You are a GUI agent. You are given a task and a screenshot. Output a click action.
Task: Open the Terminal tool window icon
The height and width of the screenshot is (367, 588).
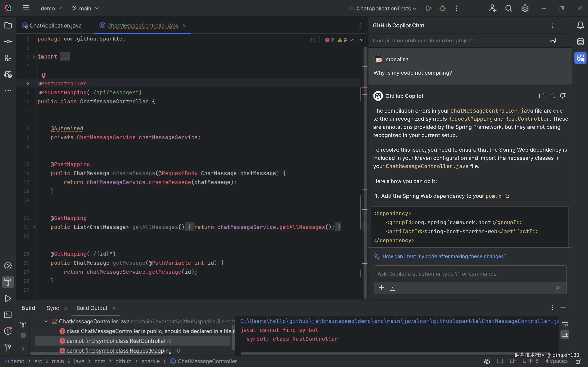[8, 315]
